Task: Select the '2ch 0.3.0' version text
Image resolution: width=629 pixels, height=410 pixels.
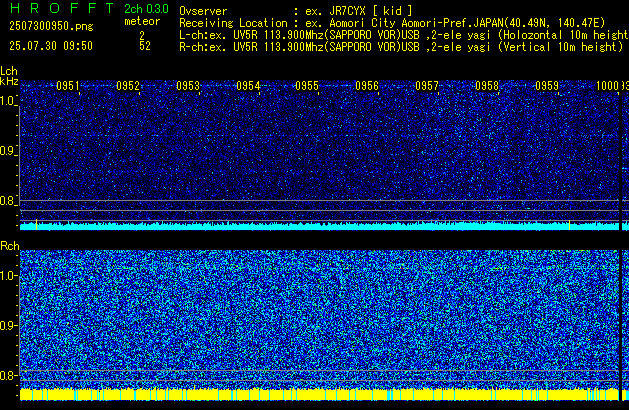Action: coord(146,8)
